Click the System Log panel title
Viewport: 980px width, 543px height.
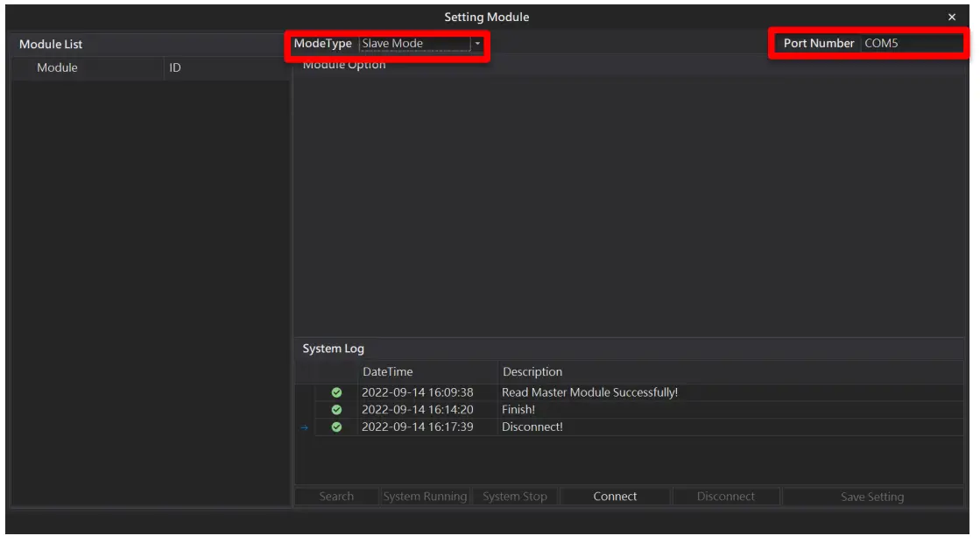333,349
